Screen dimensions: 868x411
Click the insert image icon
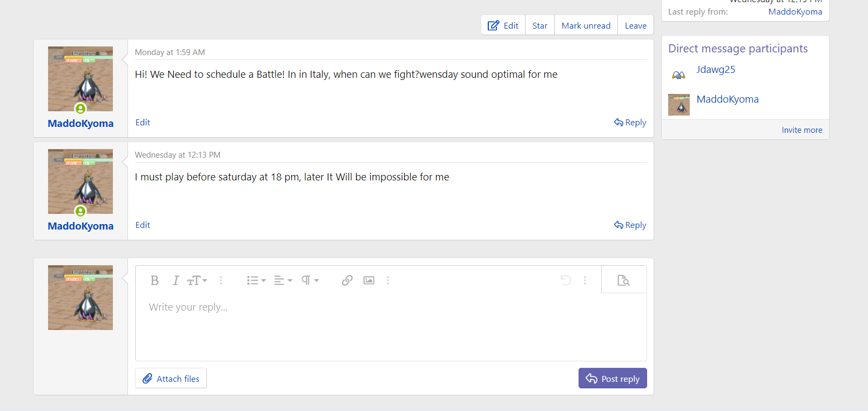369,280
